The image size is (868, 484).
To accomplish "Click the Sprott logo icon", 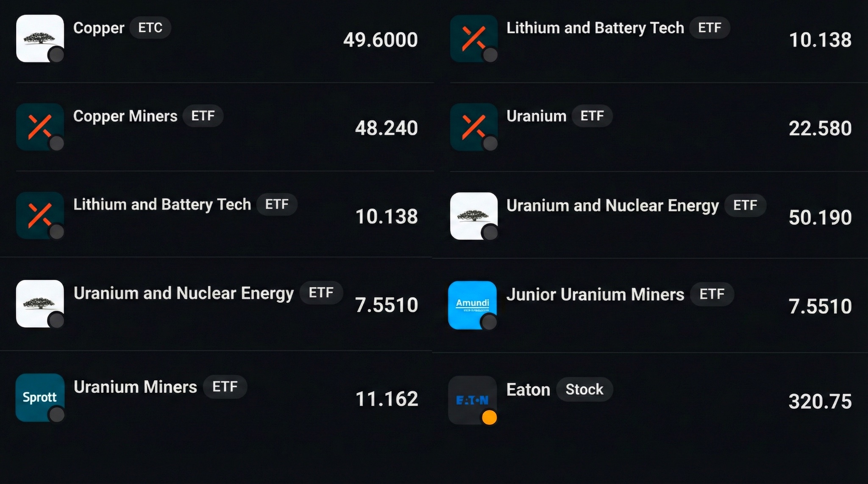I will point(40,397).
